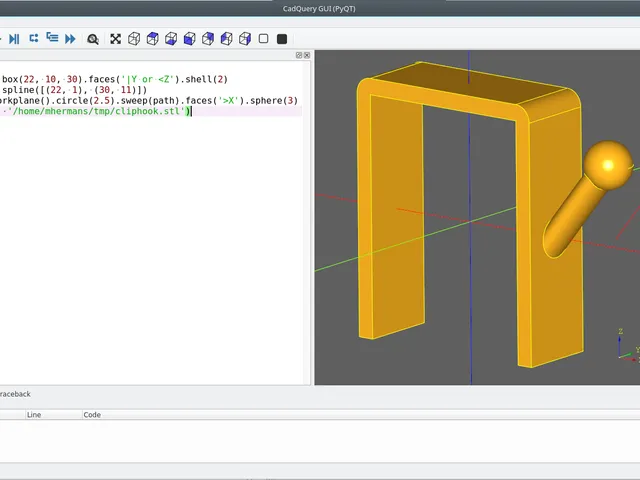640x480 pixels.
Task: Click the Continue double-arrow icon
Action: click(x=70, y=39)
